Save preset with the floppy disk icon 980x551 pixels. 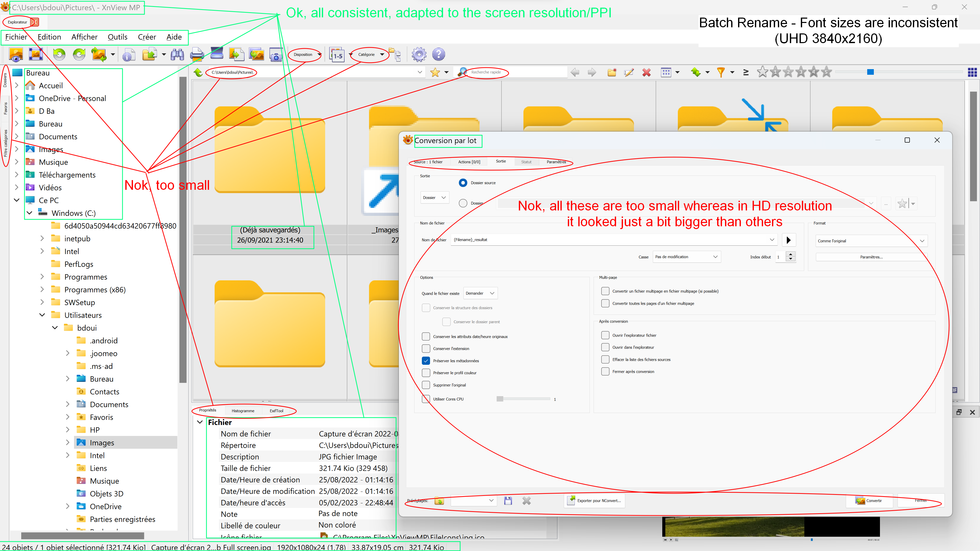508,501
